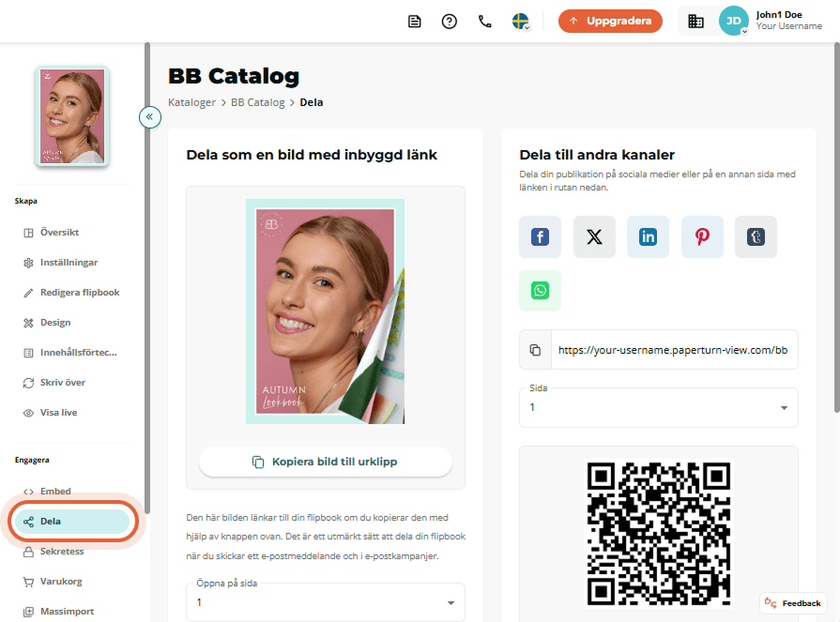
Task: Click the paperturn-view URL field
Action: (x=674, y=350)
